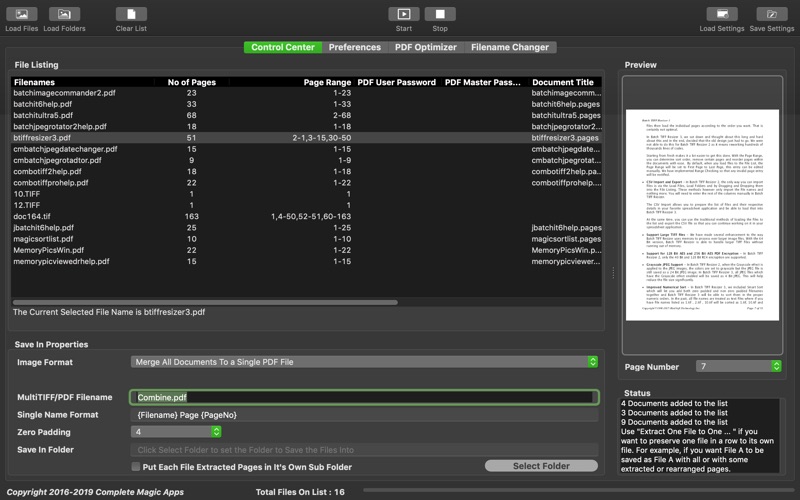This screenshot has height=500, width=800.
Task: Select the MemoryPicsWin.pdf row
Action: tap(306, 250)
